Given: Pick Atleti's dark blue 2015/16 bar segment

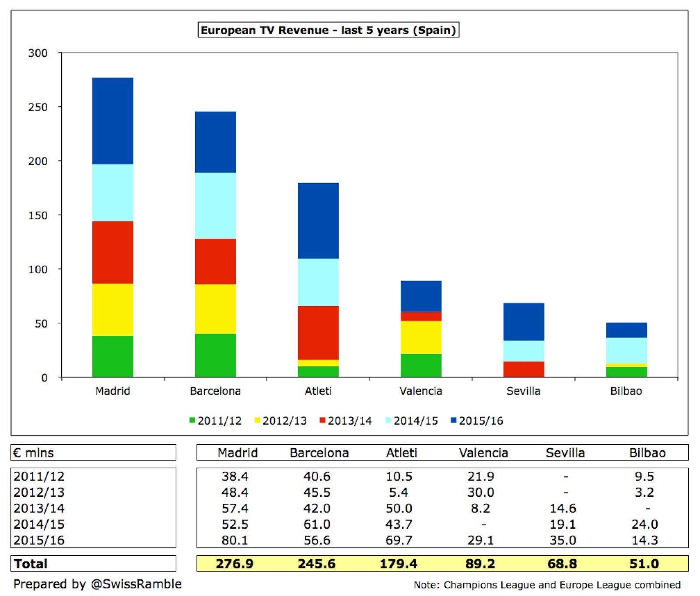Looking at the screenshot, I should coord(318,221).
